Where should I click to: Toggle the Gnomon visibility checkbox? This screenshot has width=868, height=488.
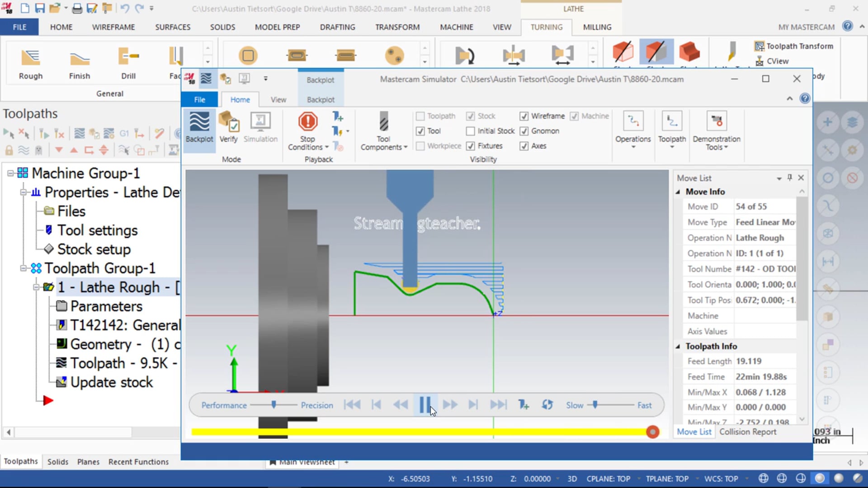(523, 131)
